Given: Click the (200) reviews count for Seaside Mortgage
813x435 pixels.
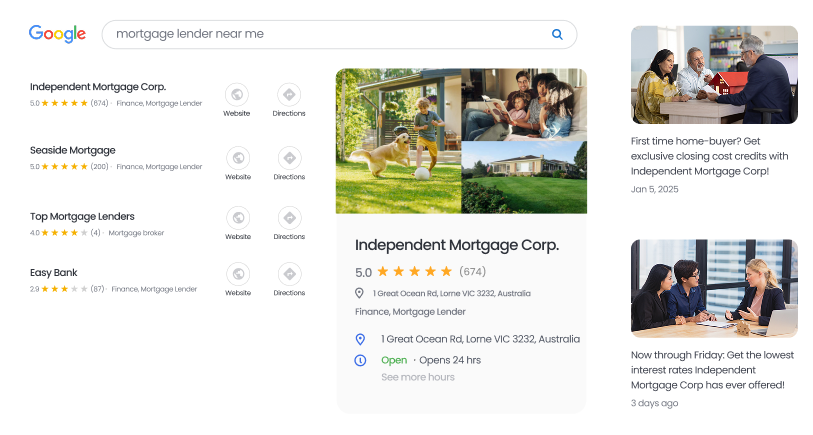Looking at the screenshot, I should tap(100, 166).
